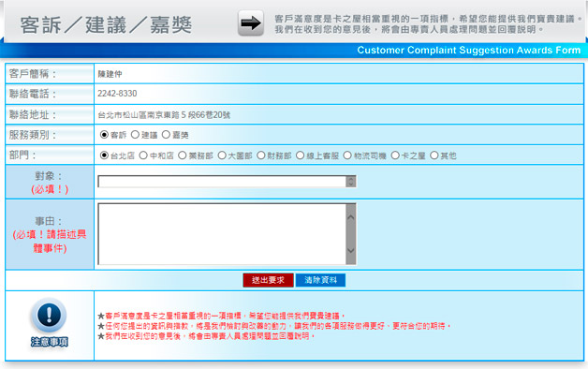Choose 其他 department radio button

pos(434,155)
